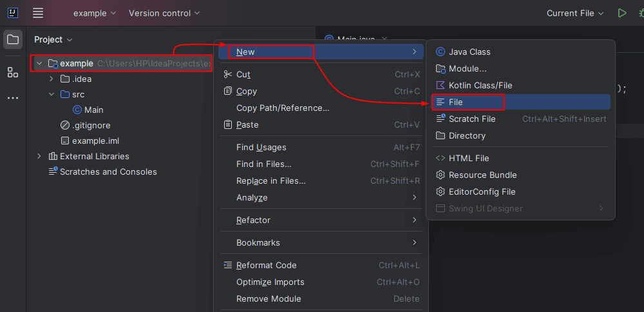
Task: Click the IntelliJ IDEA logo icon
Action: pos(13,13)
